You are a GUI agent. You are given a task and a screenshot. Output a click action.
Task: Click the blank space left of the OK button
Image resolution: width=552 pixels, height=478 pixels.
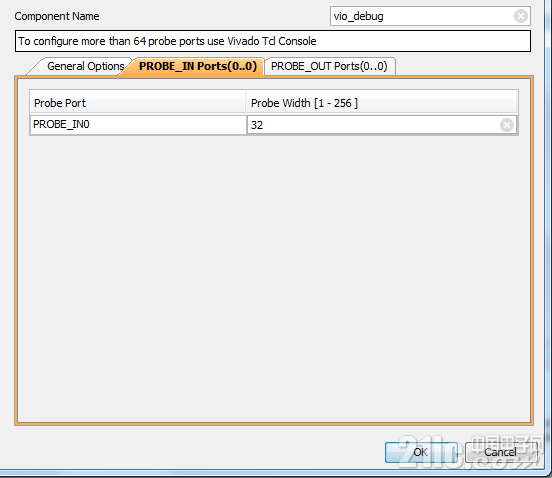197,452
